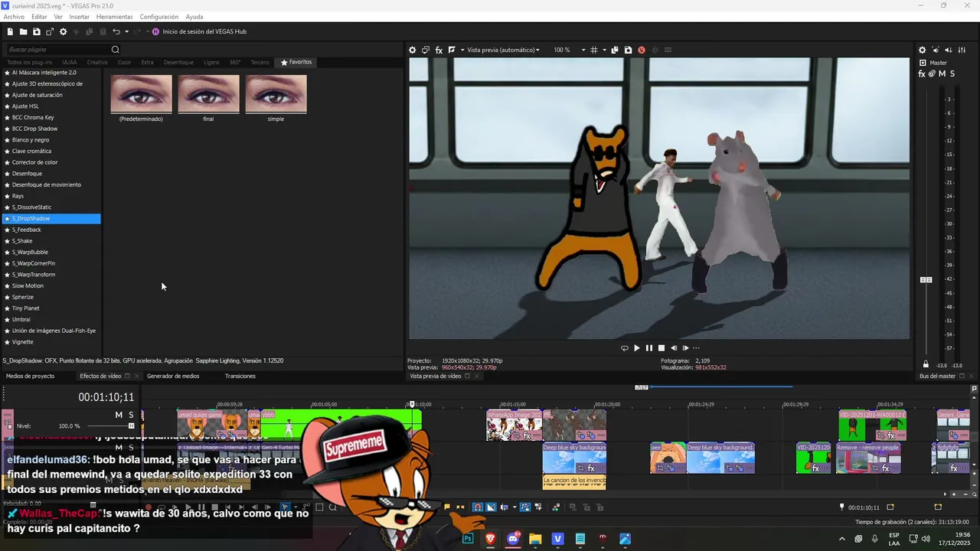980x551 pixels.
Task: Select the Bus del master tab
Action: click(x=938, y=376)
